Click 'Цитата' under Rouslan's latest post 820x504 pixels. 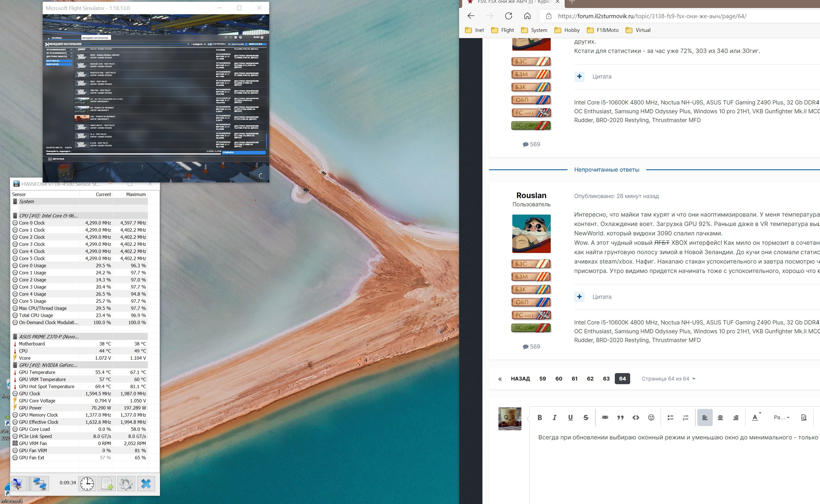(x=601, y=297)
